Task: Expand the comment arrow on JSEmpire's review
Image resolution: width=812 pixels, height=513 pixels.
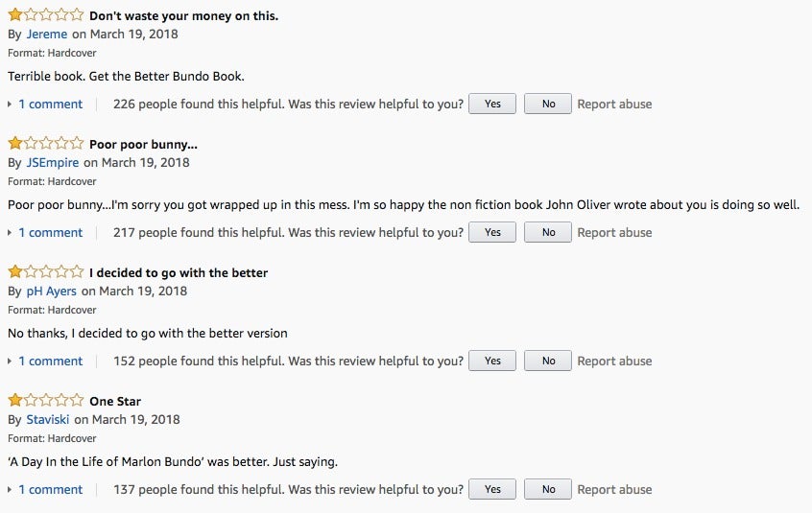Action: click(10, 233)
